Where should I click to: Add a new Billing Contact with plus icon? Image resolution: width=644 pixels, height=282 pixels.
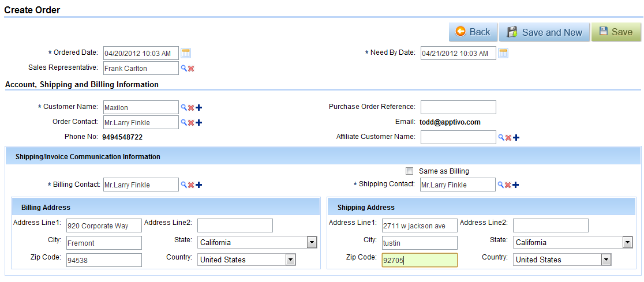(199, 185)
